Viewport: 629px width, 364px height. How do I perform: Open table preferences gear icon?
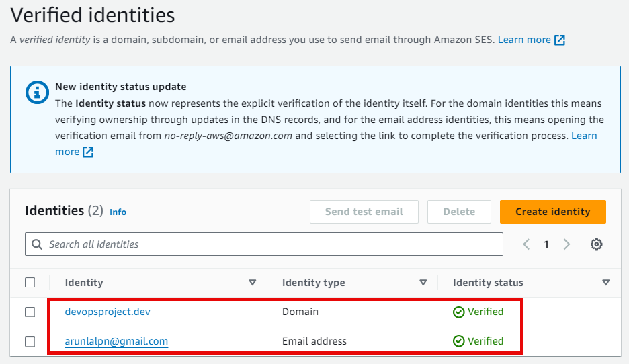596,244
